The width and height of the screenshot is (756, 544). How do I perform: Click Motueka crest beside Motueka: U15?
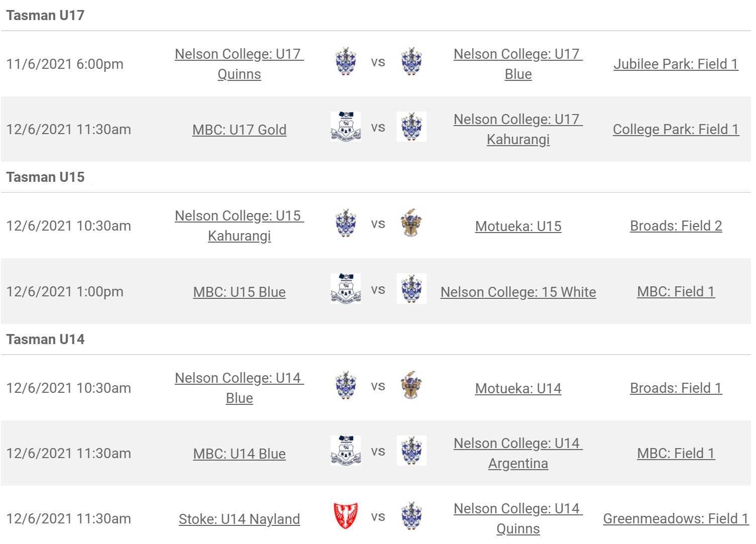[x=412, y=224]
